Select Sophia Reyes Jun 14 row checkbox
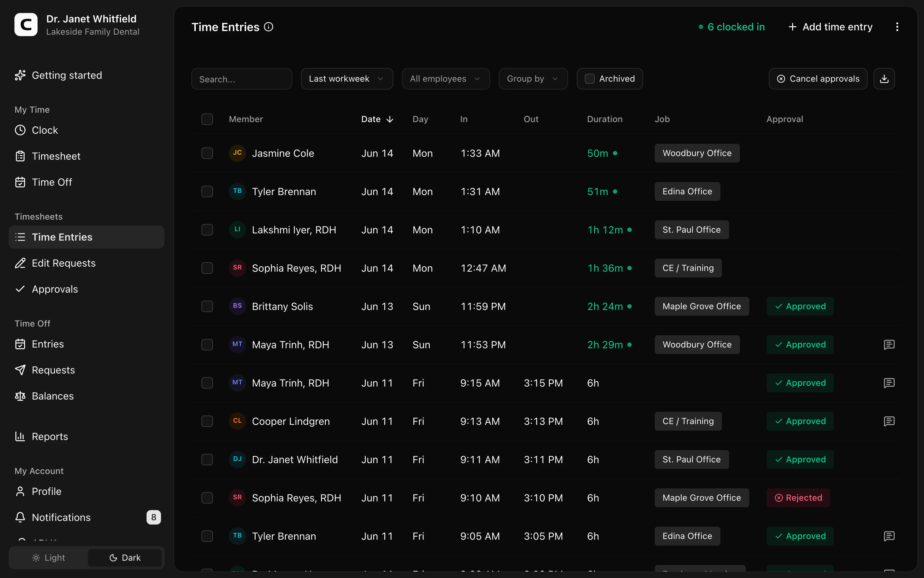 pyautogui.click(x=207, y=268)
